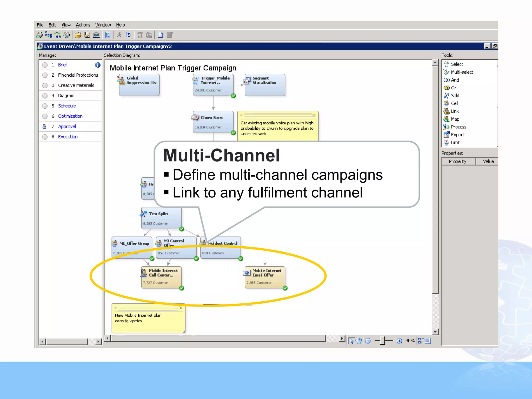Viewport: 532px width, 399px height.
Task: Click the open folder toolbar icon
Action: click(x=78, y=35)
